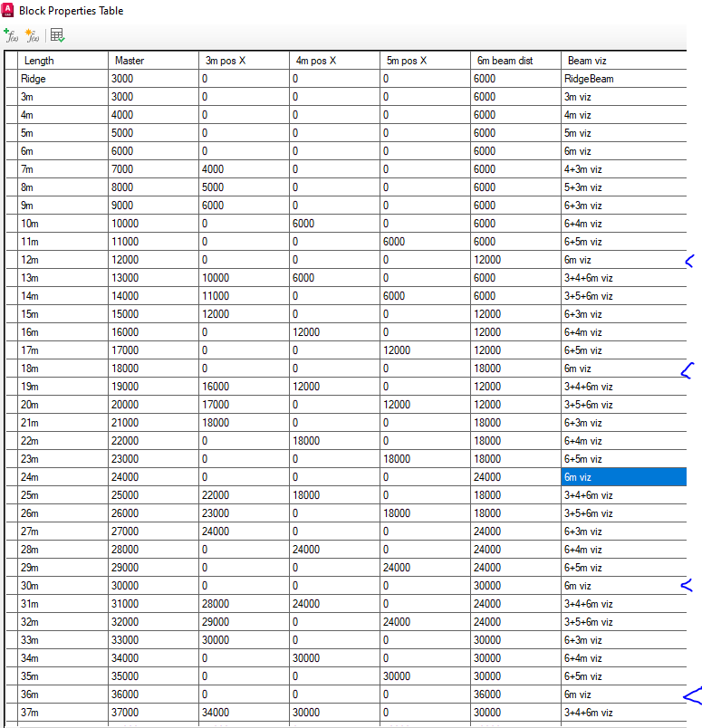702x728 pixels.
Task: Select the 15m Length cell
Action: tap(63, 314)
